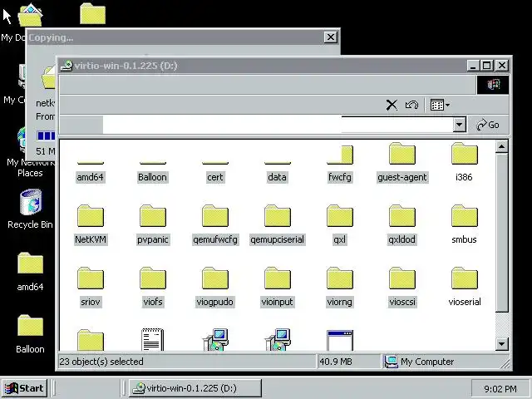
Task: Click the vertical scrollbar thumb
Action: click(501, 233)
